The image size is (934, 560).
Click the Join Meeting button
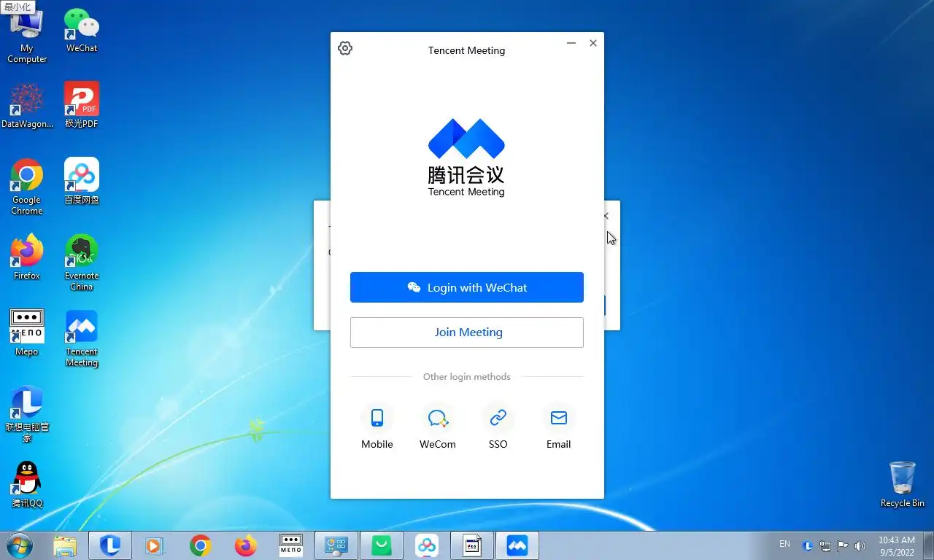[x=467, y=332]
